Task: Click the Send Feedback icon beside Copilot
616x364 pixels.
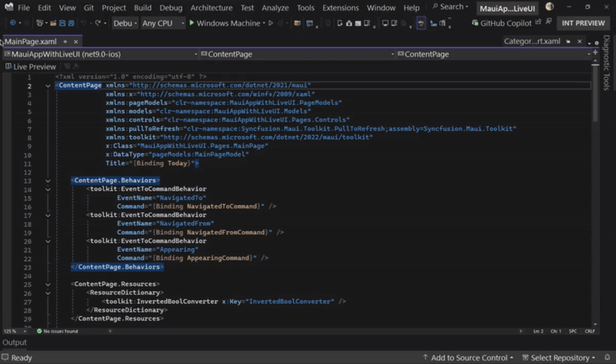Action: 548,23
